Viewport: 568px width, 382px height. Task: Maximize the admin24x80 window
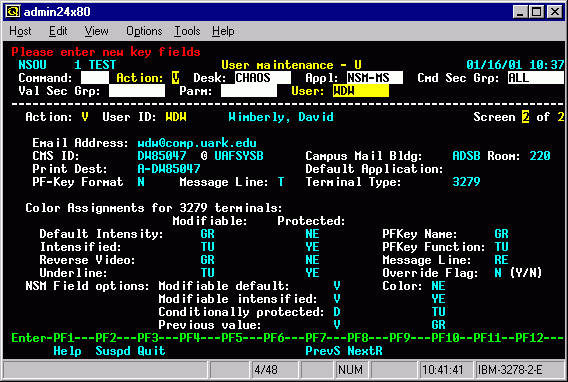click(536, 12)
